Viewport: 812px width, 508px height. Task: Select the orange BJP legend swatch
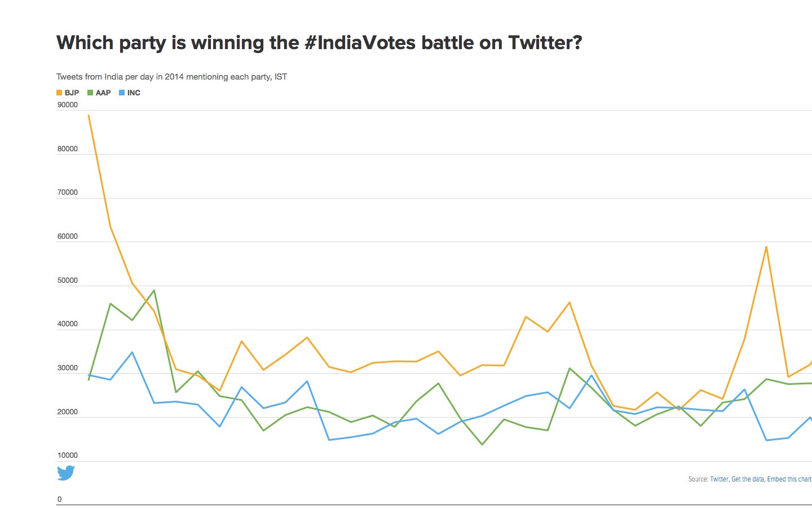59,93
